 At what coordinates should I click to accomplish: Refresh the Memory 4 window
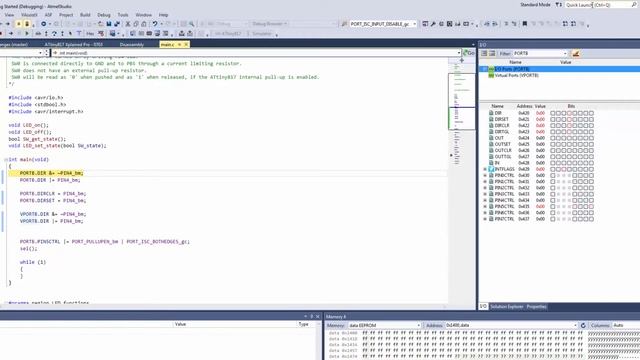click(583, 325)
